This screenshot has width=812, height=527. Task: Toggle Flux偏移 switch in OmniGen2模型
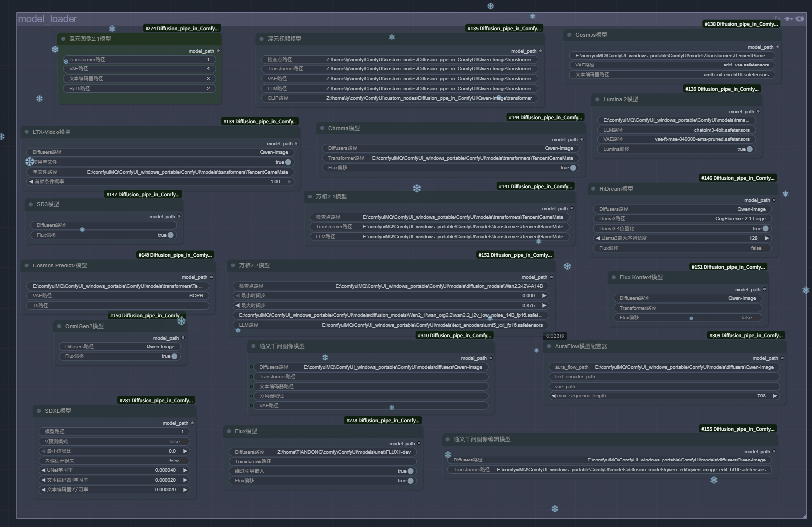click(x=174, y=356)
